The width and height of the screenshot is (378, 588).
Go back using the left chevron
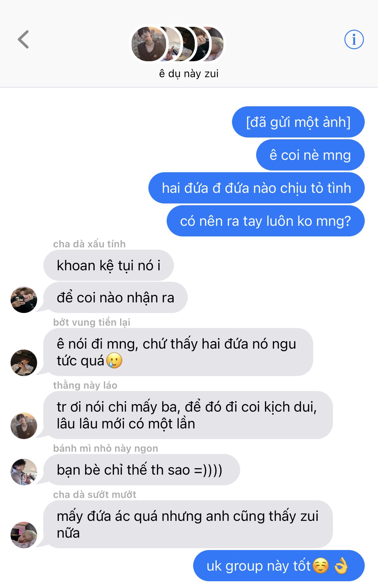pyautogui.click(x=23, y=40)
